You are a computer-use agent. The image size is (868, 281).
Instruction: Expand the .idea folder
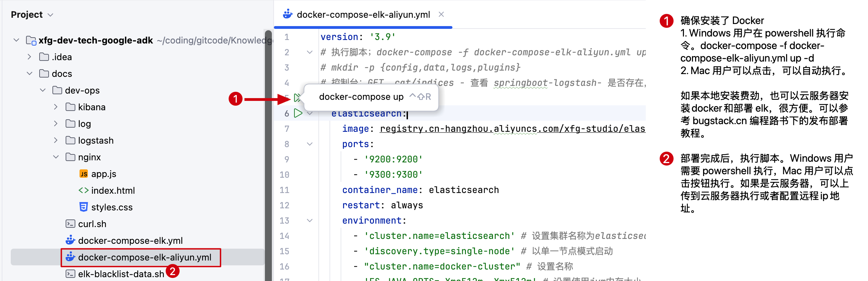[x=30, y=57]
